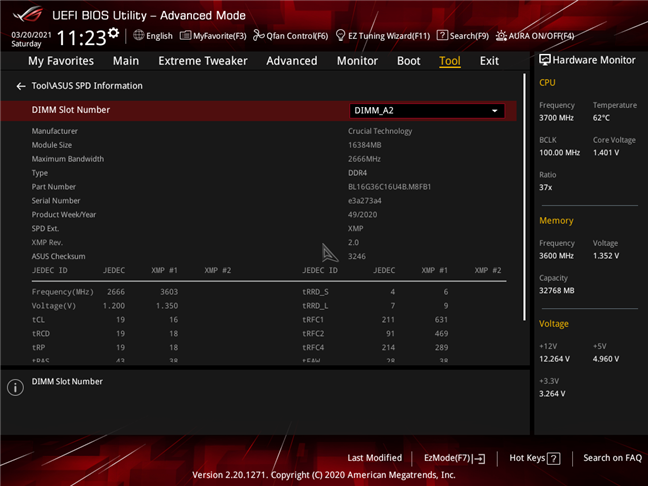Click the globe language icon
Screen dimensions: 648x486
point(138,35)
